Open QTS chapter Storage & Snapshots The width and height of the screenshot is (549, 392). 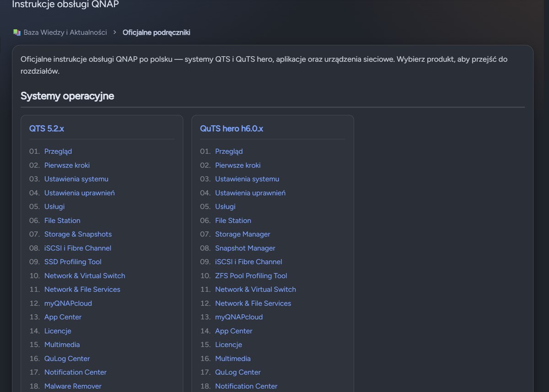(78, 234)
